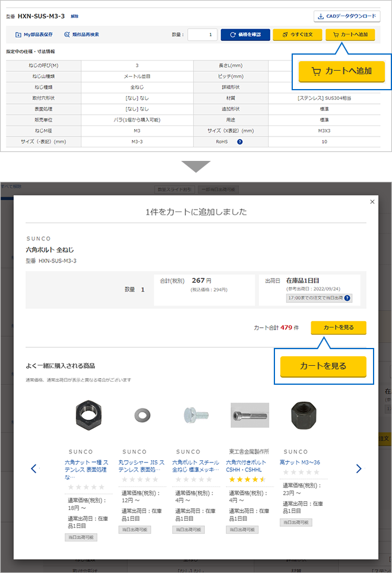Click the My部品表保存 folder icon
Viewport: 392px width, 573px height.
(18, 35)
